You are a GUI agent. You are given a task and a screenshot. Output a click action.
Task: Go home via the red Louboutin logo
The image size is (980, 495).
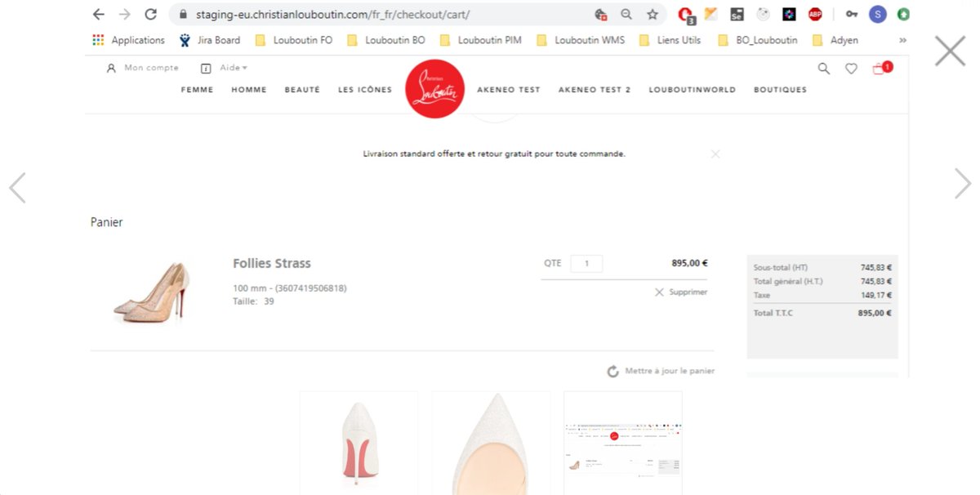[x=434, y=89]
